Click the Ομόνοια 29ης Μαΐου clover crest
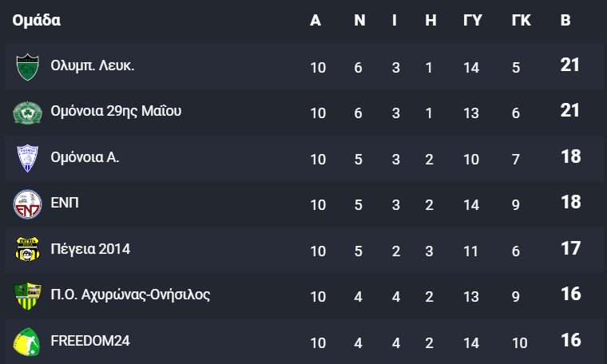 (x=27, y=113)
